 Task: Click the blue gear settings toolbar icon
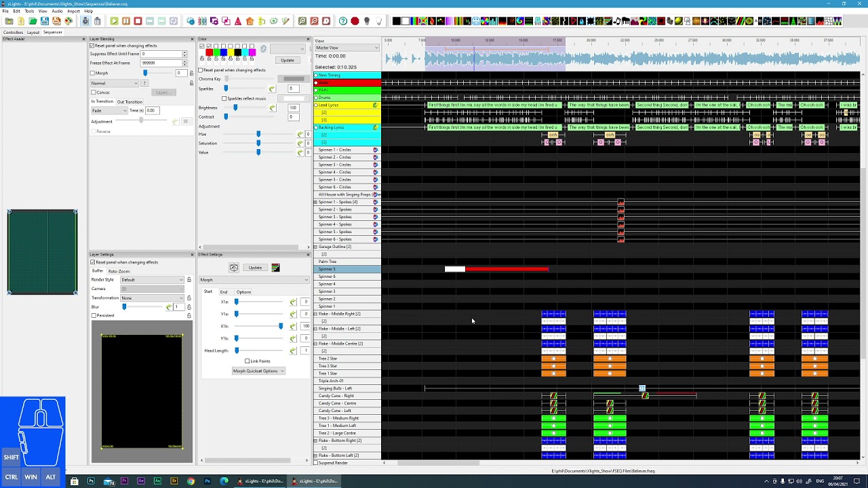pos(190,22)
